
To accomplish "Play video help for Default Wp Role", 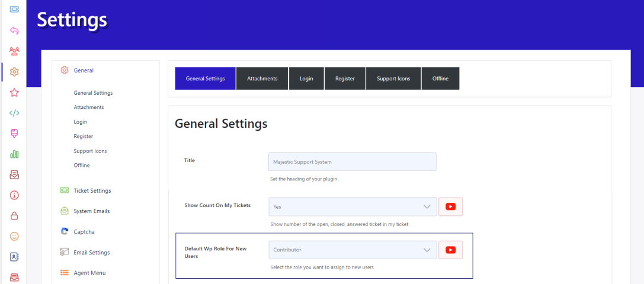I will point(450,250).
